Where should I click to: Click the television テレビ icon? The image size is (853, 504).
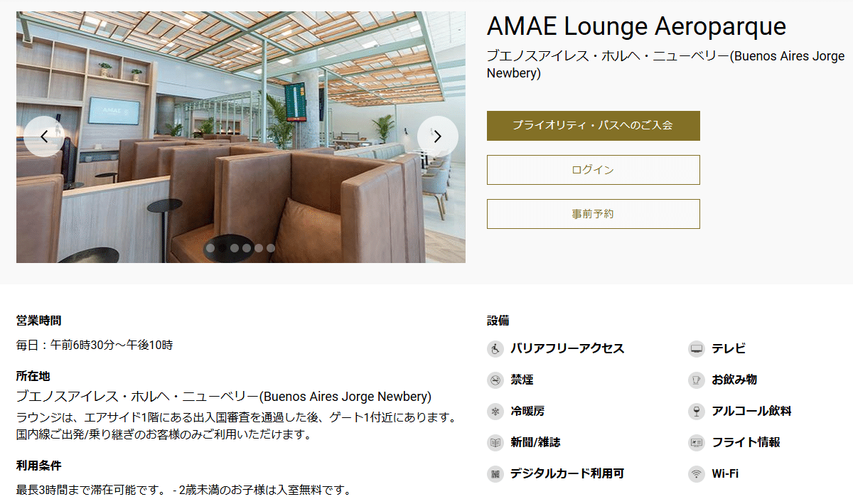click(x=697, y=349)
